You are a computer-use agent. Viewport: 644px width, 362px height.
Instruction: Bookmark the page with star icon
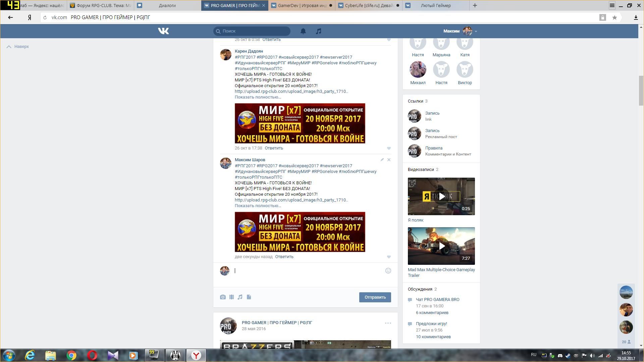pyautogui.click(x=614, y=17)
